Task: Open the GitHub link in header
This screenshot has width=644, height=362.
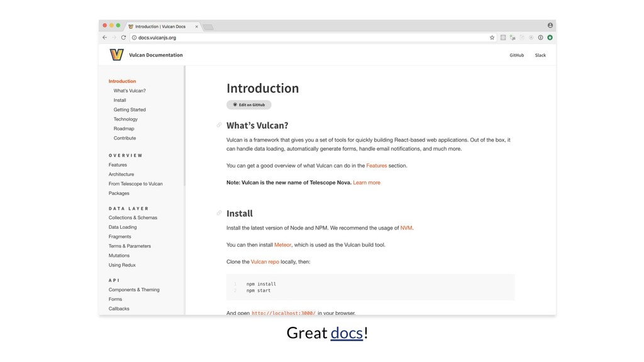Action: 516,55
